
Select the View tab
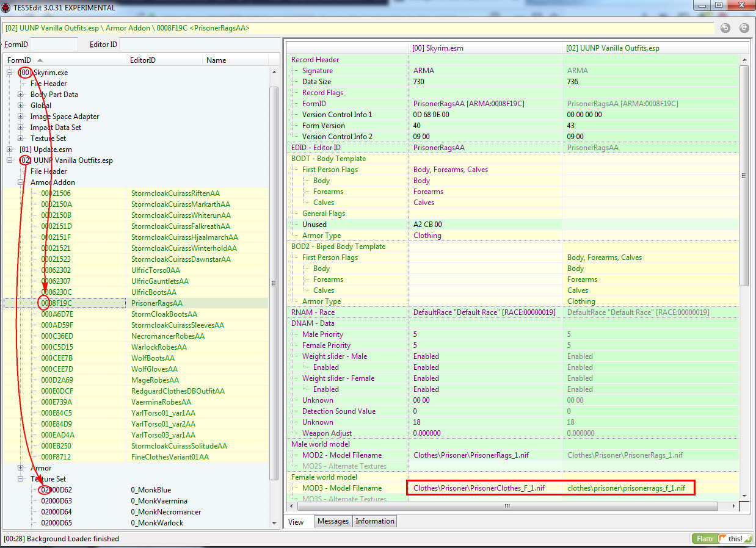296,522
